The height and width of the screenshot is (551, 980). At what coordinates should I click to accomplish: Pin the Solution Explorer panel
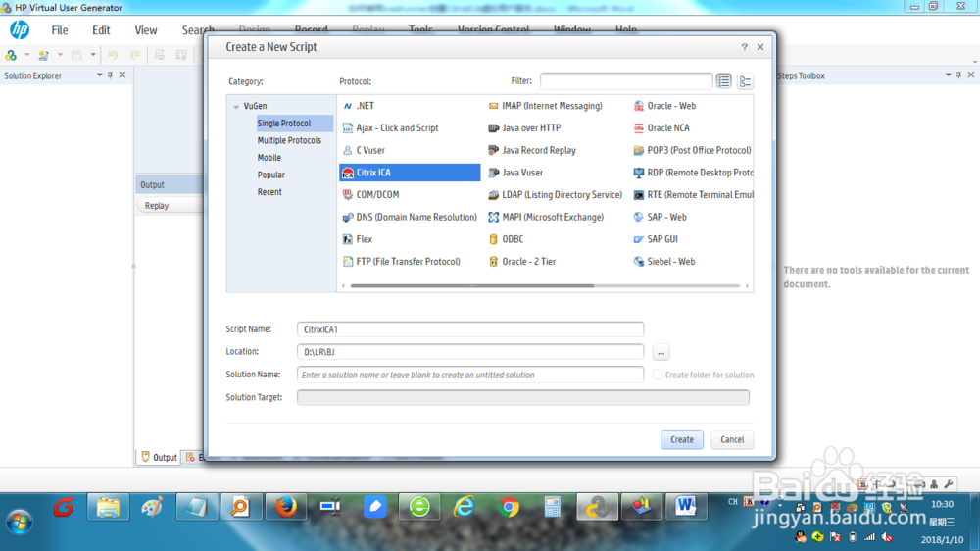pyautogui.click(x=110, y=75)
